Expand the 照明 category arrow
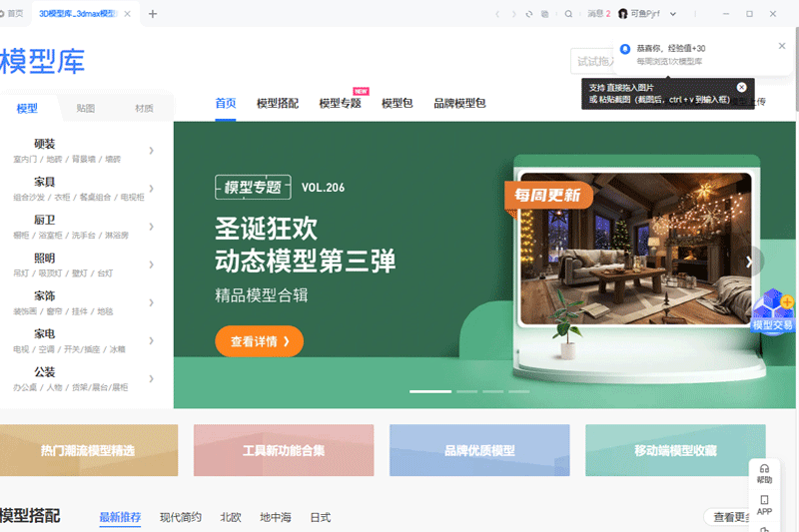The width and height of the screenshot is (799, 532). pyautogui.click(x=152, y=265)
